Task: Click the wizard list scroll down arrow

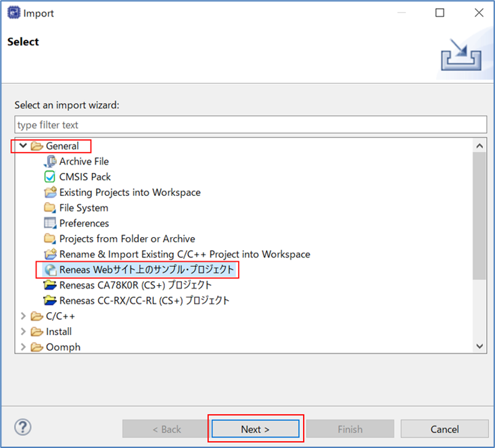Action: click(479, 346)
